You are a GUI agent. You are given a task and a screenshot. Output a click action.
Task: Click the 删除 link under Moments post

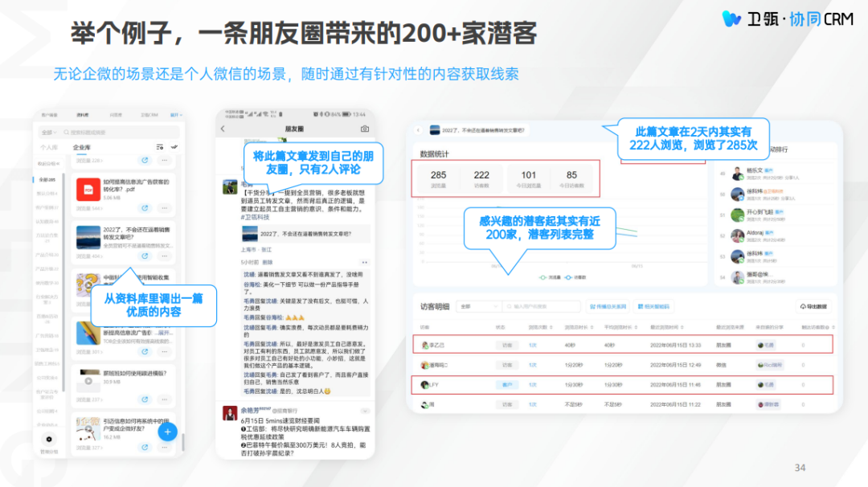[268, 263]
